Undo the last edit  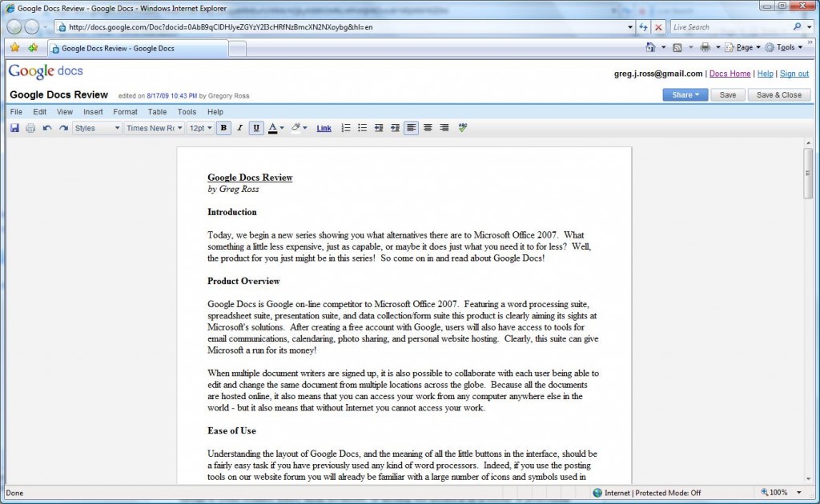(x=47, y=128)
